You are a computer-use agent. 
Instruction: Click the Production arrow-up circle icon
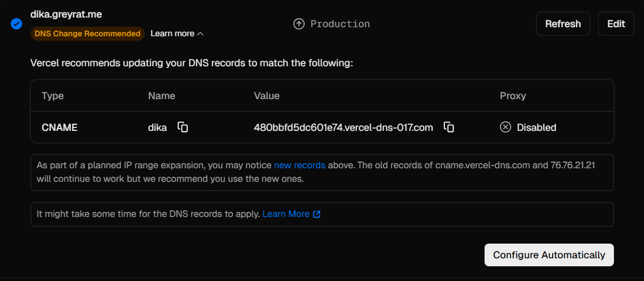click(x=299, y=24)
